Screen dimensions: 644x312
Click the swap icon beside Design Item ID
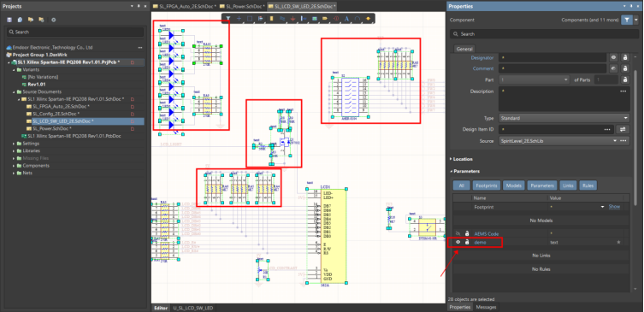tap(623, 129)
